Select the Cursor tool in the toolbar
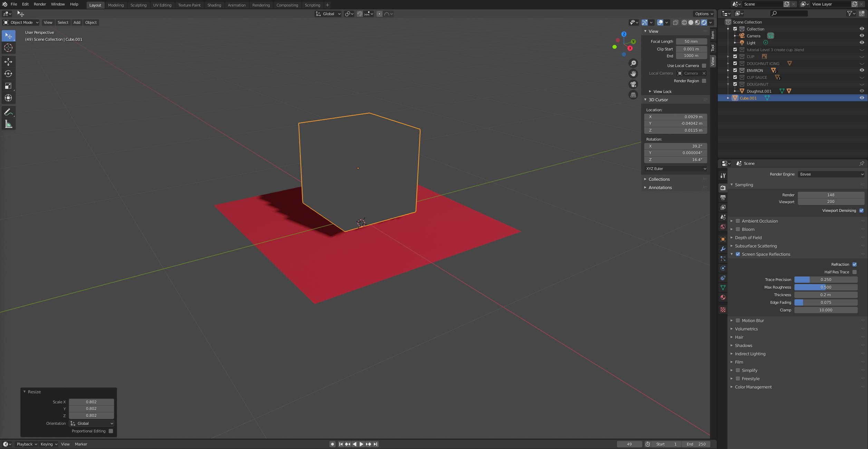This screenshot has height=449, width=868. tap(8, 48)
